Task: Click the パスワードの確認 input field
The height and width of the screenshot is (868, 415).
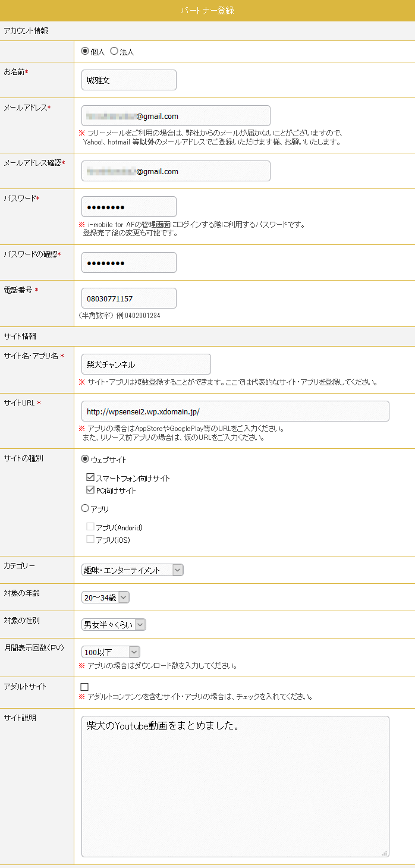Action: [129, 263]
